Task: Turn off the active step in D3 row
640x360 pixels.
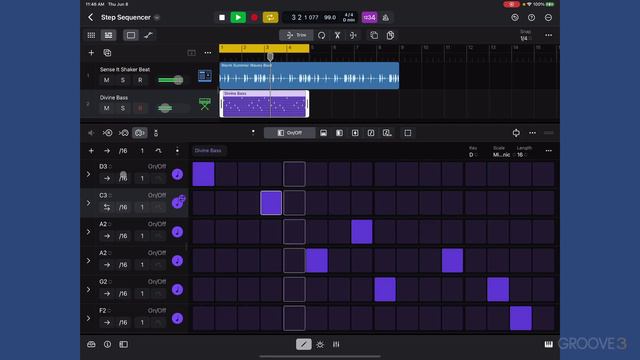Action: [203, 174]
